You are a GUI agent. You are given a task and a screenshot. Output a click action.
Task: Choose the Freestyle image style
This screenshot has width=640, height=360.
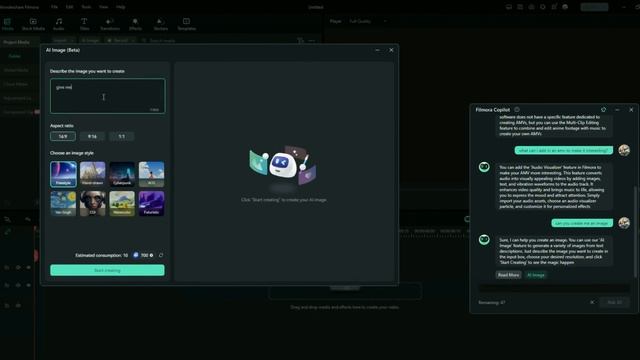point(63,174)
